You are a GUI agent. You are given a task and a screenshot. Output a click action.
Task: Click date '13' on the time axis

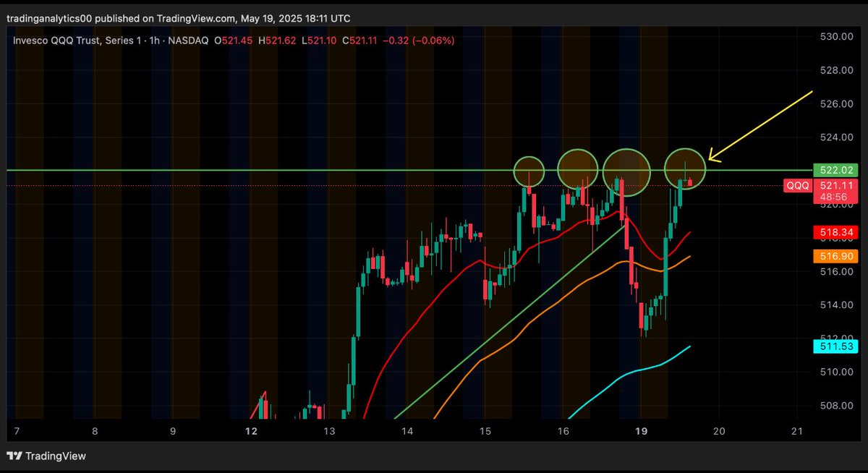pyautogui.click(x=329, y=431)
